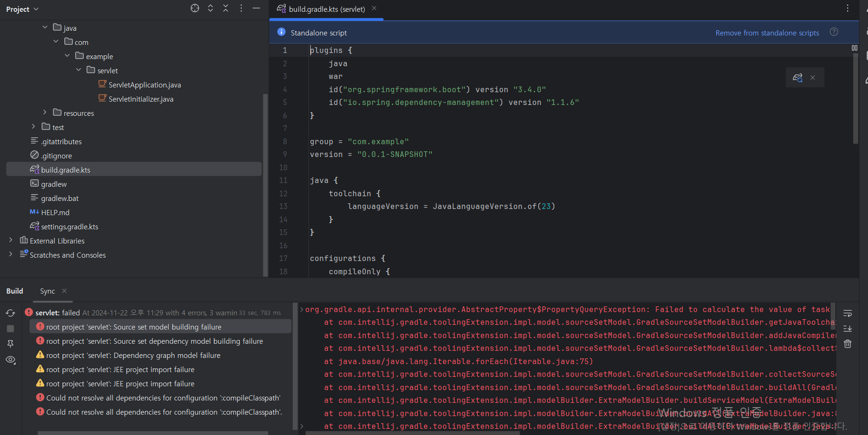Open the Project view dropdown
The height and width of the screenshot is (435, 868).
22,9
